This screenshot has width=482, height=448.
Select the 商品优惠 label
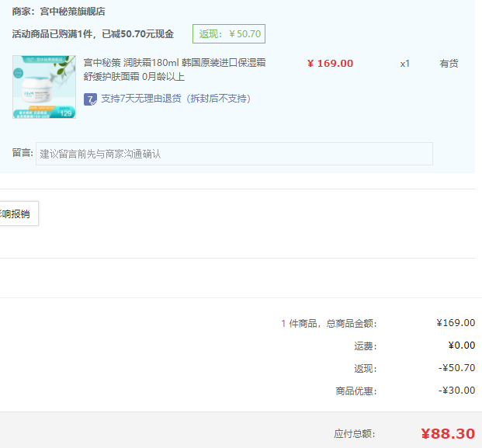click(356, 391)
